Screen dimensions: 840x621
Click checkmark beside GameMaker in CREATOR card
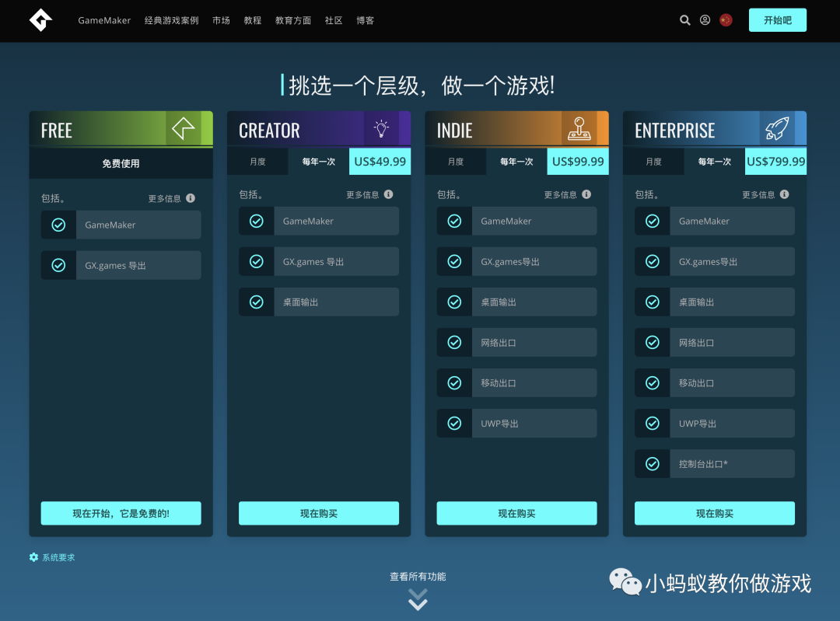257,221
